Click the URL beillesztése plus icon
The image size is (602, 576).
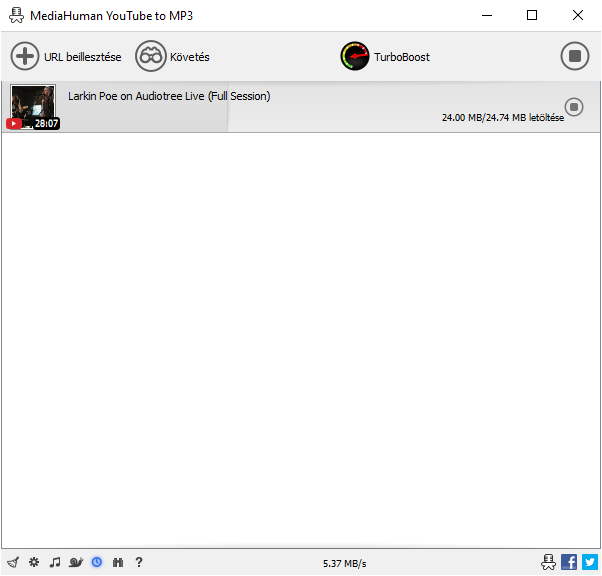25,56
